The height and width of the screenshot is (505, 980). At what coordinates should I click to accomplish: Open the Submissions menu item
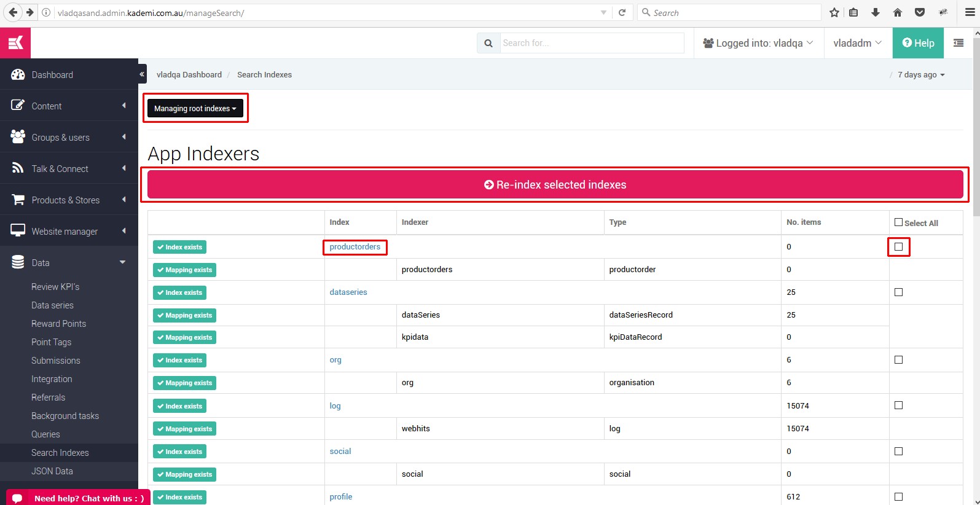click(56, 360)
